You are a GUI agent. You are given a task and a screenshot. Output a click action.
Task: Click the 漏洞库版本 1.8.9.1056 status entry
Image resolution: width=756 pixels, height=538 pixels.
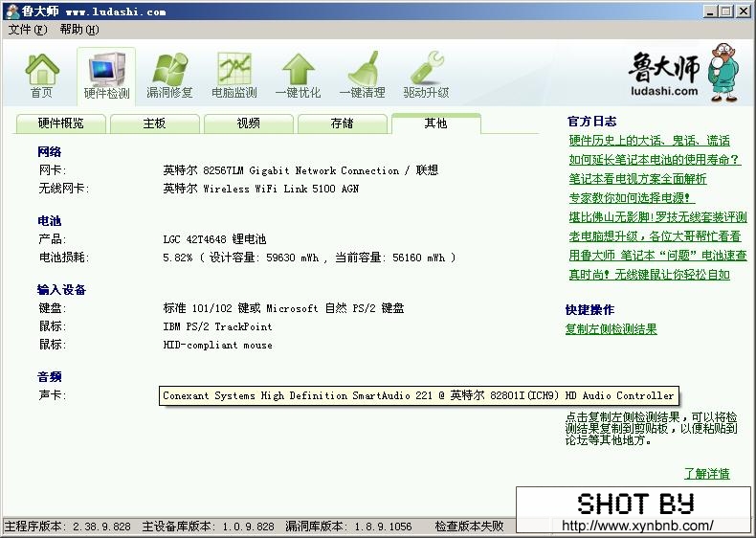click(x=348, y=526)
